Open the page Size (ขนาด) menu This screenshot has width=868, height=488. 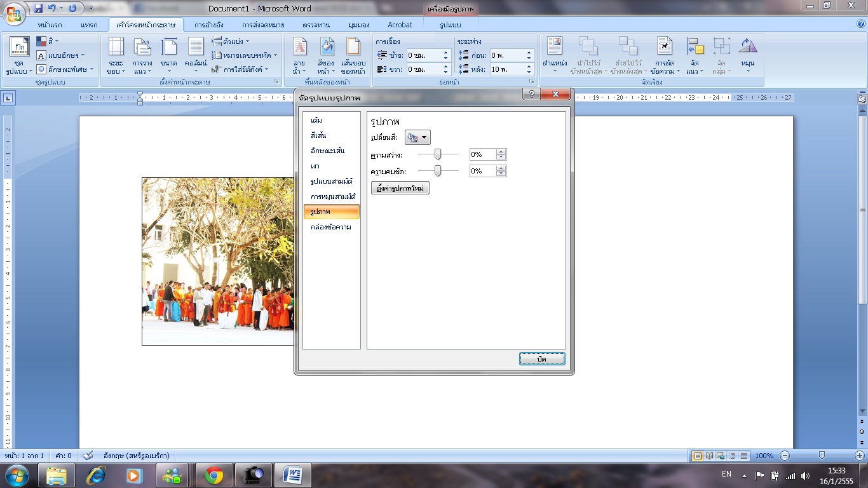pos(169,56)
